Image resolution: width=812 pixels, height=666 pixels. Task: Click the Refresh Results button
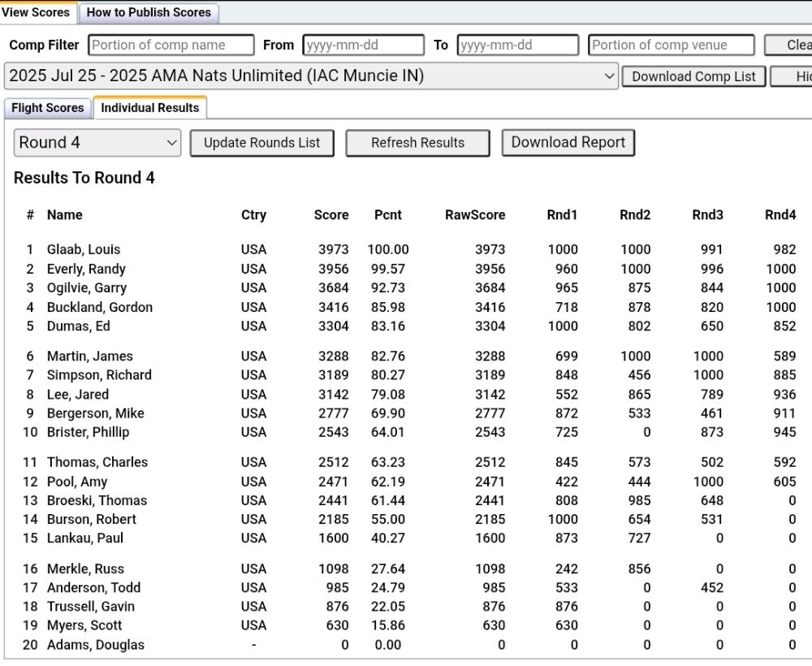tap(417, 143)
